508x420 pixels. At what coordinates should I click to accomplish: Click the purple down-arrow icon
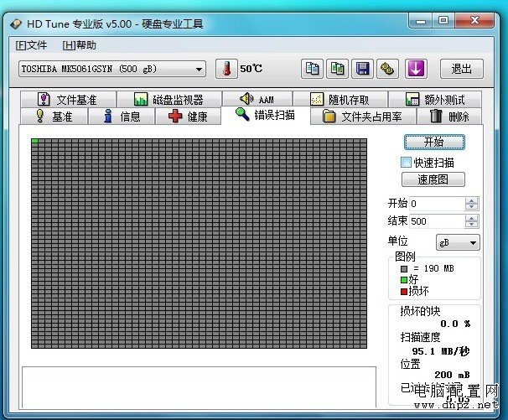pos(416,69)
